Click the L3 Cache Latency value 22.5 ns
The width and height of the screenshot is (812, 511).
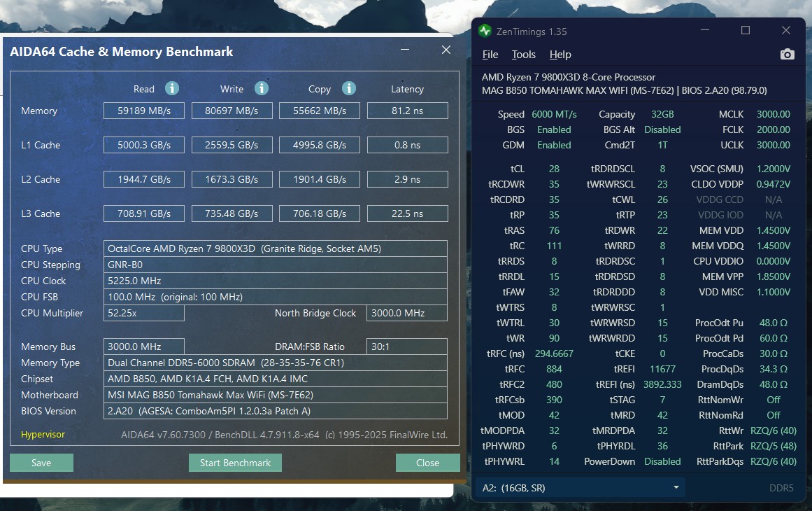coord(408,213)
